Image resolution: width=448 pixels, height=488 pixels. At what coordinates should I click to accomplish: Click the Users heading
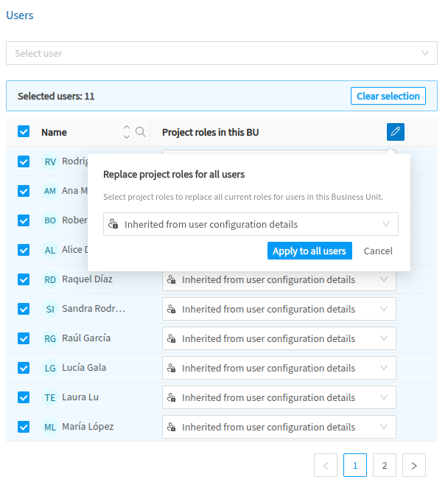click(20, 15)
